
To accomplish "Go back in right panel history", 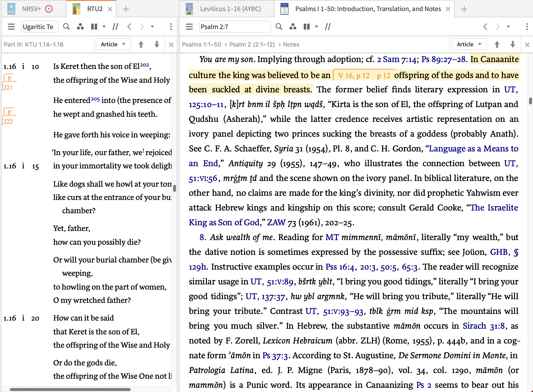I will point(485,27).
